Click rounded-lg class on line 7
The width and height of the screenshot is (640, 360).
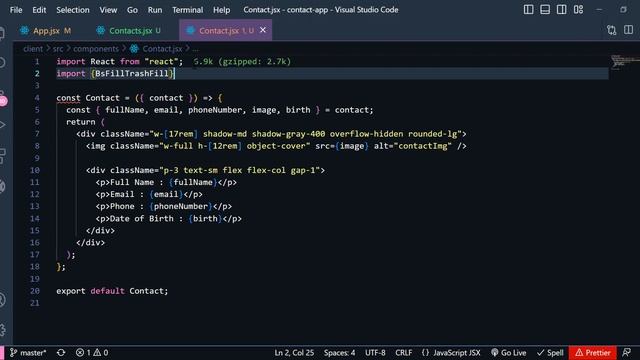click(x=432, y=134)
